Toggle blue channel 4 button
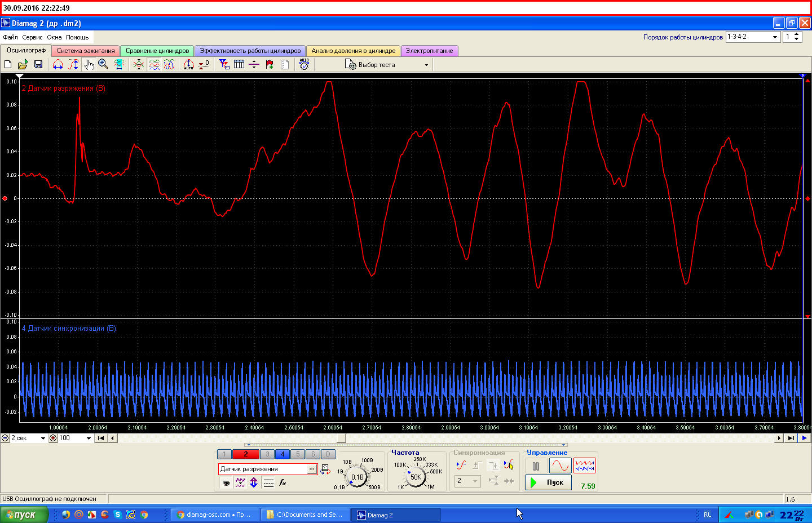 (283, 454)
